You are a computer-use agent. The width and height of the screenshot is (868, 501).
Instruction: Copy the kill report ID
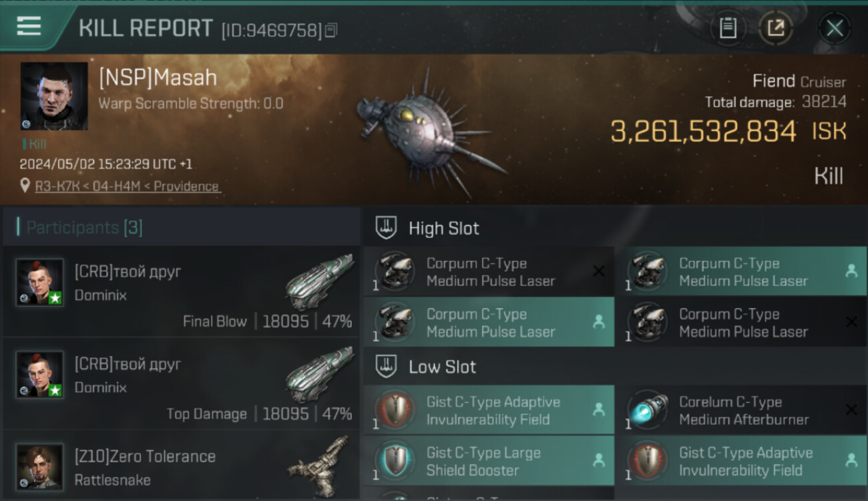(x=331, y=30)
